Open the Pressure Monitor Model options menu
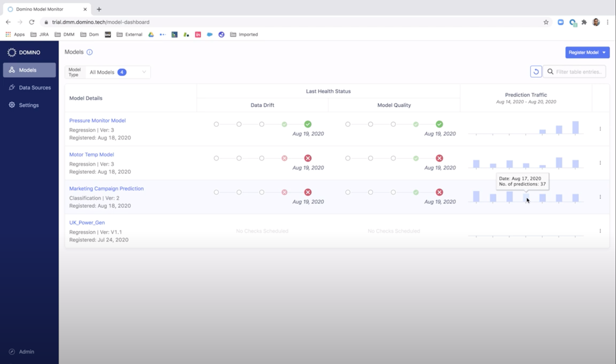Image resolution: width=616 pixels, height=364 pixels. (600, 129)
